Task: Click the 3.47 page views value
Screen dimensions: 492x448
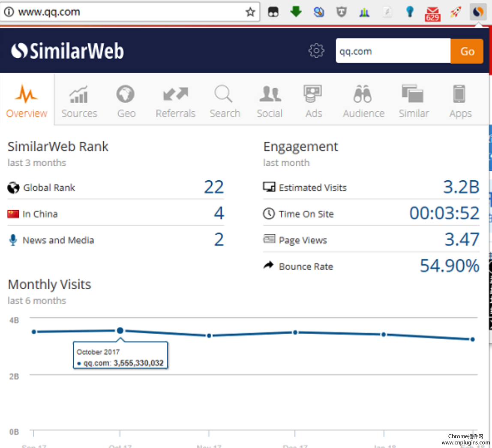Action: (x=462, y=239)
